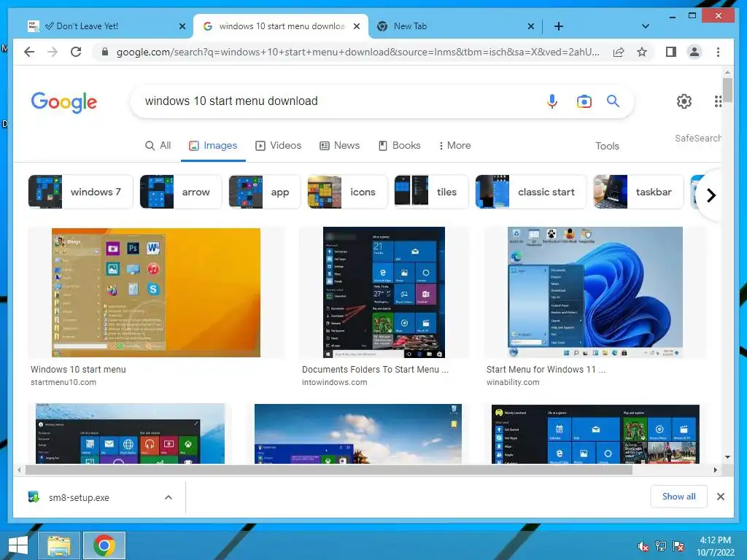Open Google quick settings gear
This screenshot has width=747, height=560.
[x=684, y=101]
